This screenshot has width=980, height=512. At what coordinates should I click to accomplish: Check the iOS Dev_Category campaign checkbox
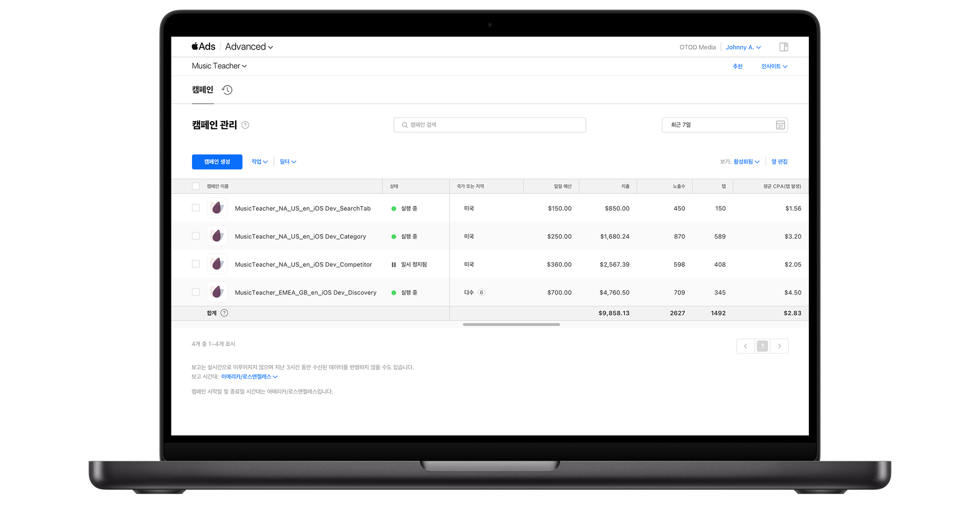click(195, 236)
